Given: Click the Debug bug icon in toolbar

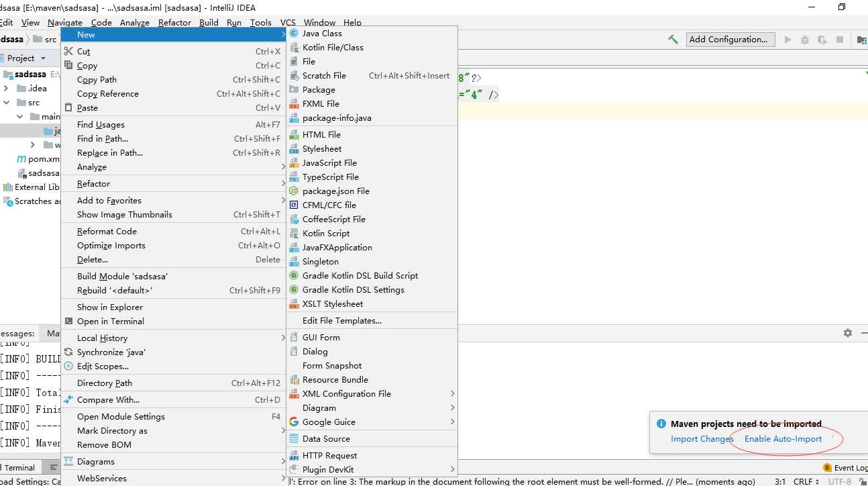Looking at the screenshot, I should [805, 40].
